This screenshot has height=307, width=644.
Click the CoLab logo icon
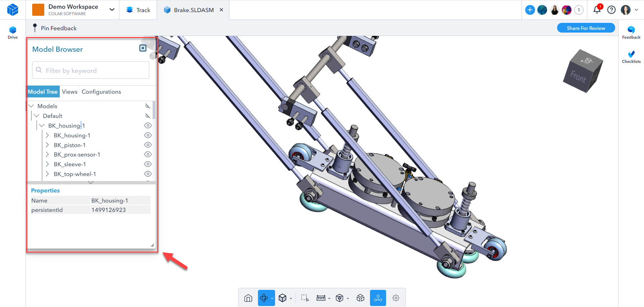click(x=13, y=10)
